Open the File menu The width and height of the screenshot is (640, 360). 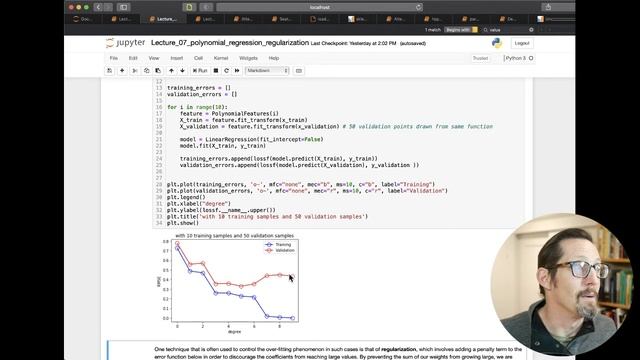[x=113, y=58]
